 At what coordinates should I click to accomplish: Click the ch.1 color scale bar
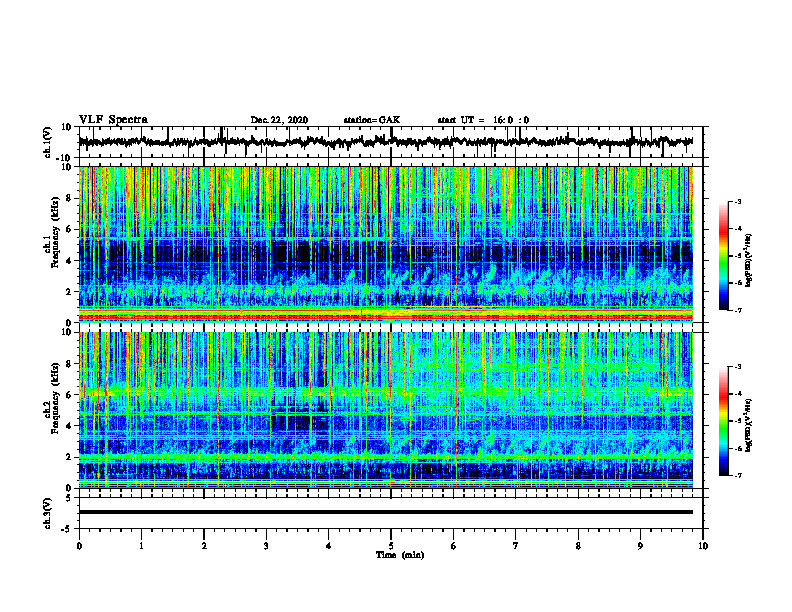[723, 256]
